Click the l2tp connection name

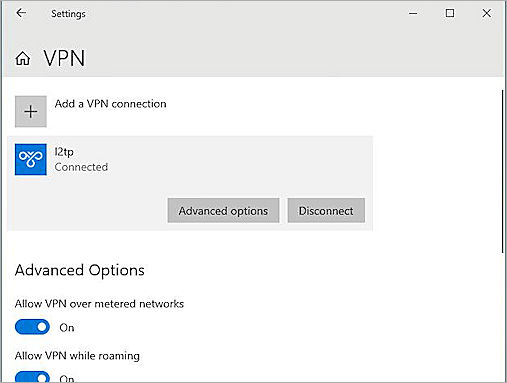pos(64,152)
